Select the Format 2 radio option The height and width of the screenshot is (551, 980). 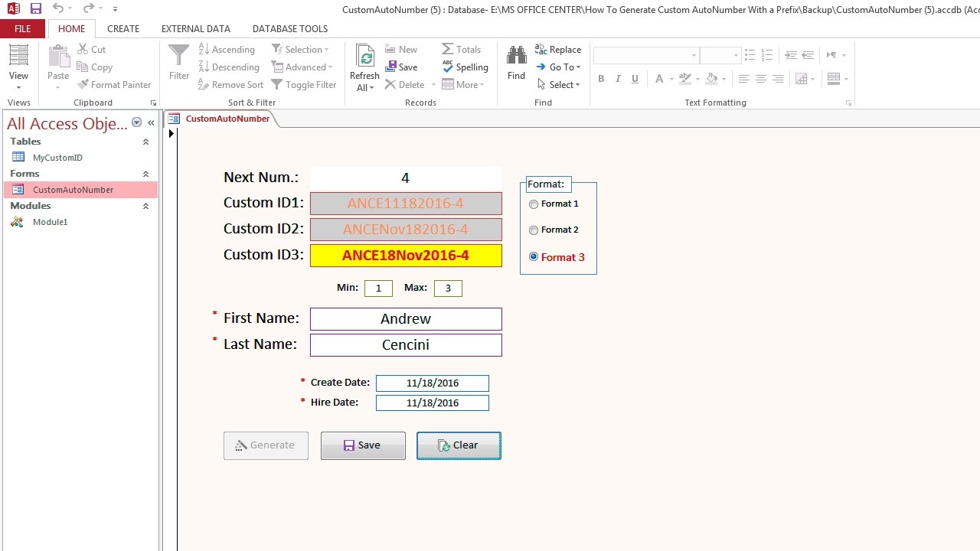click(x=534, y=230)
